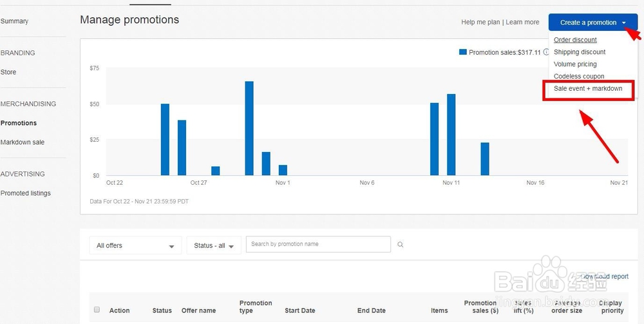Click the Search by promotion name field
644x324 pixels.
pyautogui.click(x=318, y=244)
